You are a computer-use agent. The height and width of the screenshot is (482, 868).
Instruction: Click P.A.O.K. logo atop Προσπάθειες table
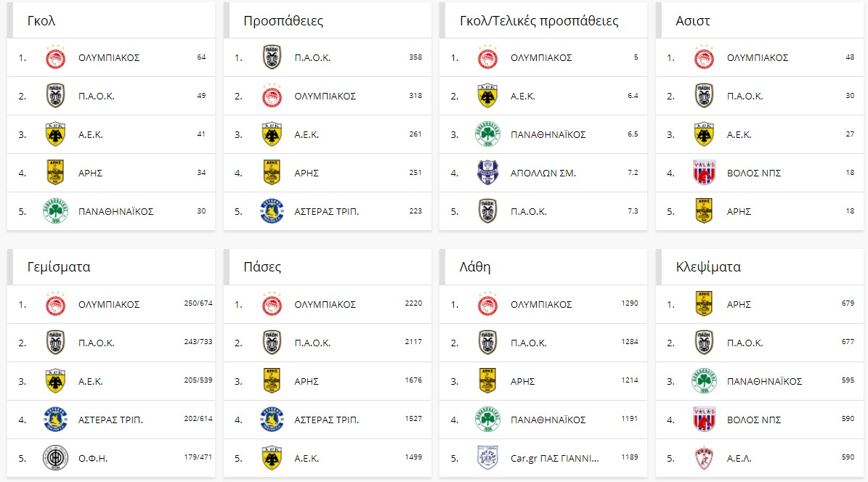(x=272, y=57)
